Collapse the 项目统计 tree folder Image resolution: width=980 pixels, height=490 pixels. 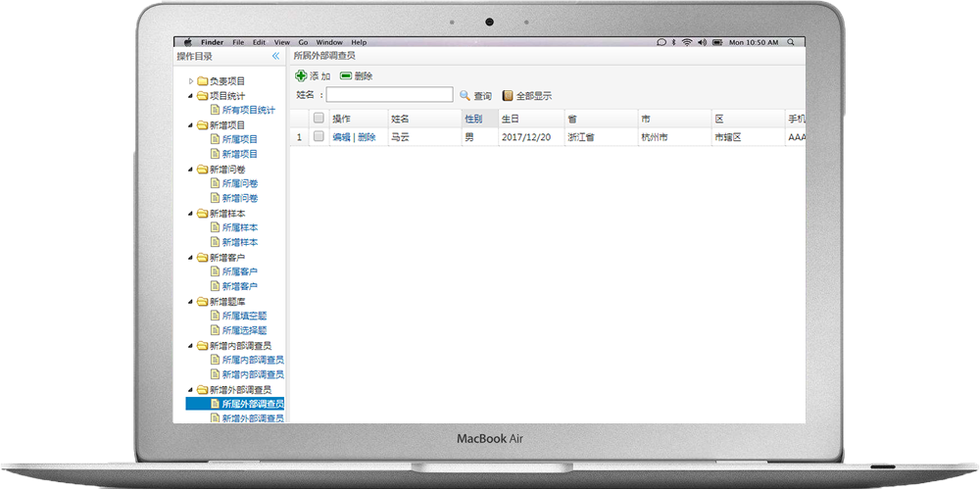click(x=190, y=96)
